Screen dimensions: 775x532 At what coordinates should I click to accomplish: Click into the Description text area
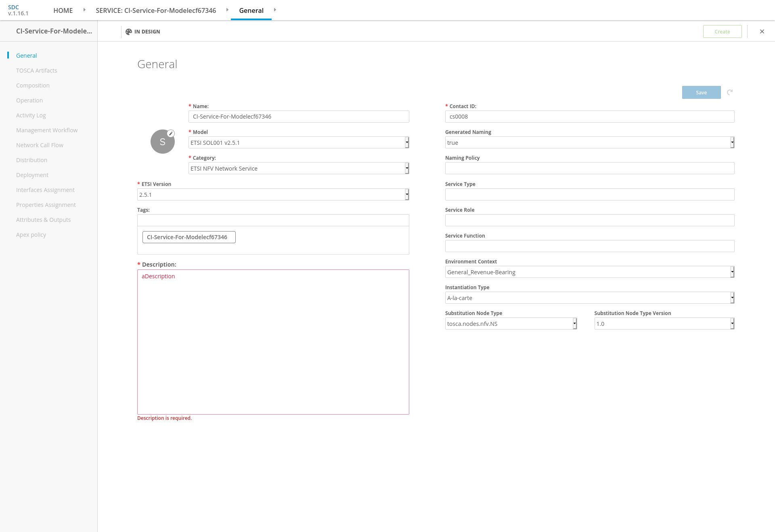tap(273, 342)
